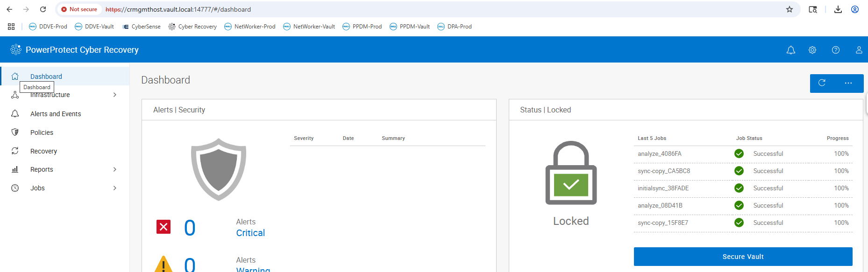Screen dimensions: 868x272
Task: Open the NetWorker-Vault bookmark
Action: pos(309,27)
